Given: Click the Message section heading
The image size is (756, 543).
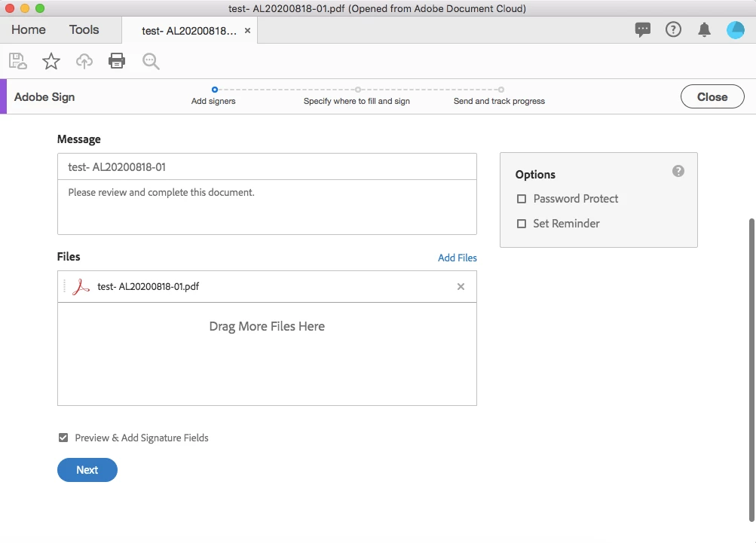Looking at the screenshot, I should pyautogui.click(x=79, y=139).
